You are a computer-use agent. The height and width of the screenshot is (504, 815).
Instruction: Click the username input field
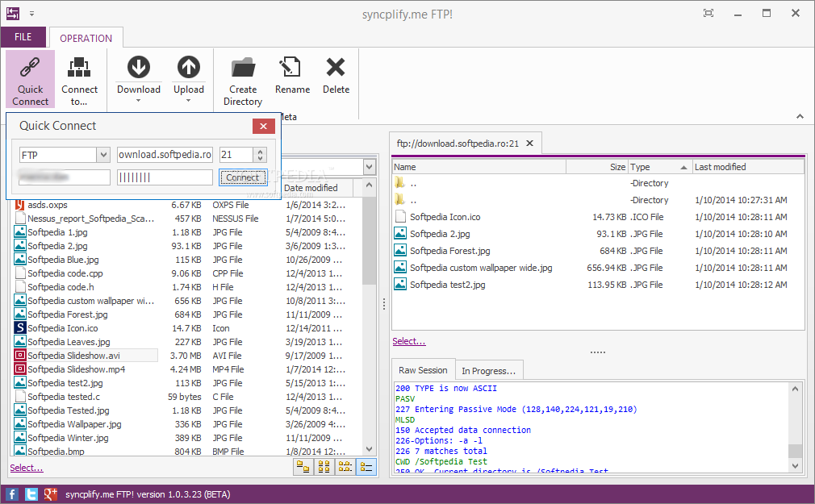[65, 177]
